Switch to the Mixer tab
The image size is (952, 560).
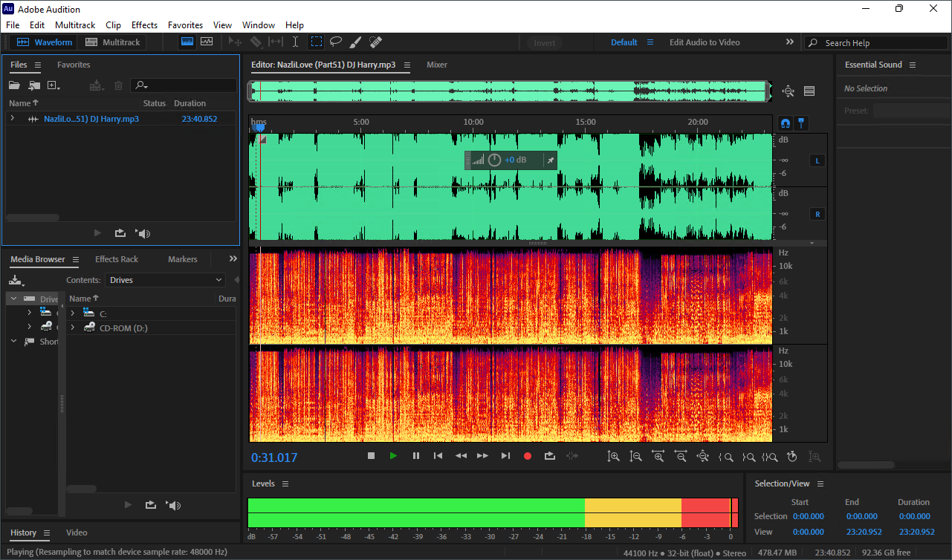click(x=437, y=65)
